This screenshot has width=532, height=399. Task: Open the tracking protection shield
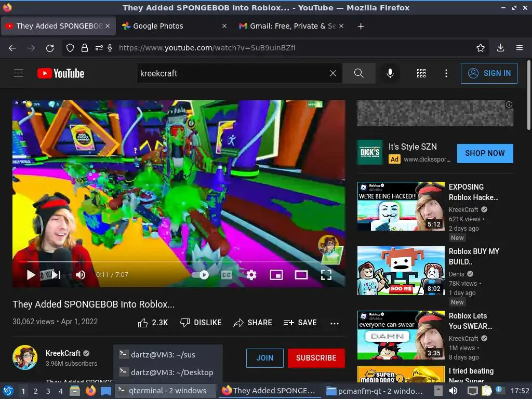pos(70,48)
